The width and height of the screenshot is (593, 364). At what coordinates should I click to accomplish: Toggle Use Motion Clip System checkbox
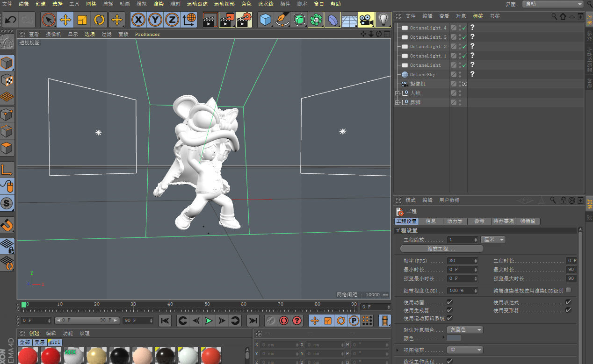[x=449, y=318]
